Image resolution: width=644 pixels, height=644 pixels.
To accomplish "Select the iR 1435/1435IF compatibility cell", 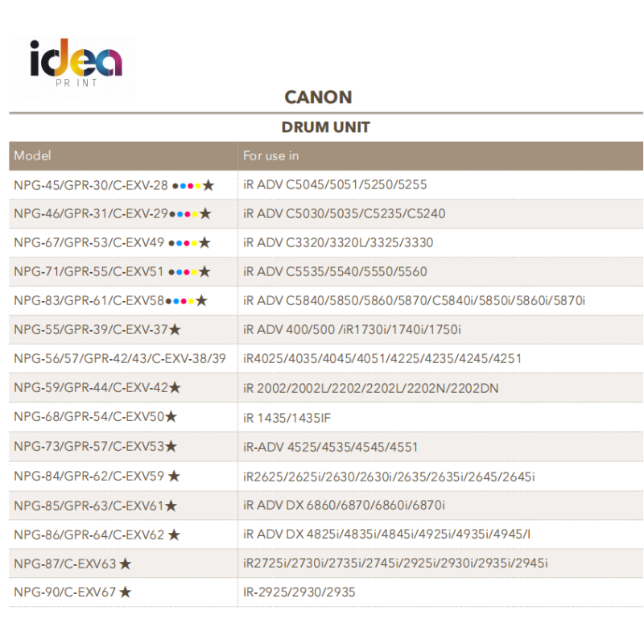I will [x=287, y=418].
